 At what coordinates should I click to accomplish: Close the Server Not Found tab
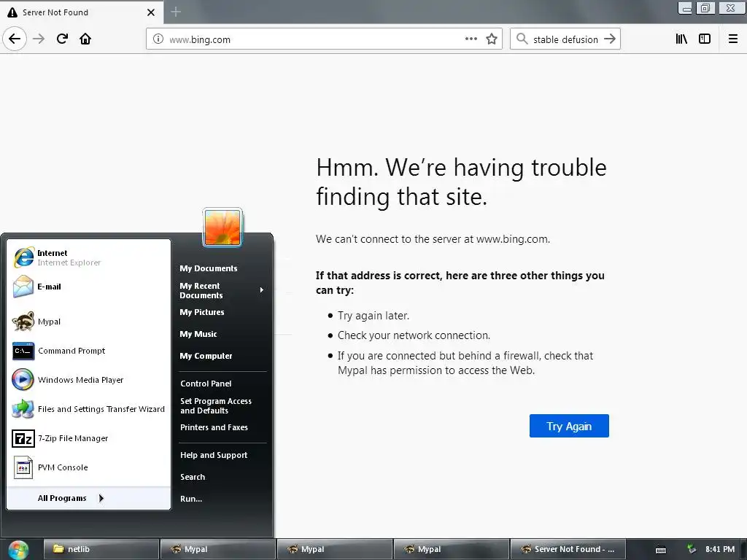[x=151, y=12]
